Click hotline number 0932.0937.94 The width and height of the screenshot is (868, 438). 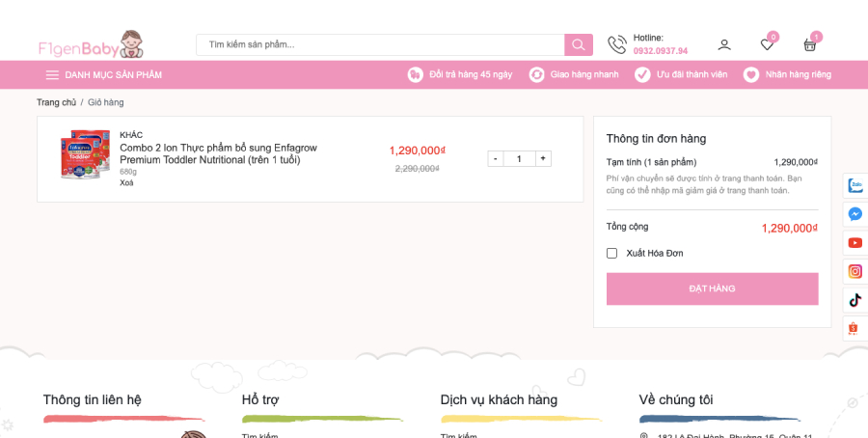point(661,51)
